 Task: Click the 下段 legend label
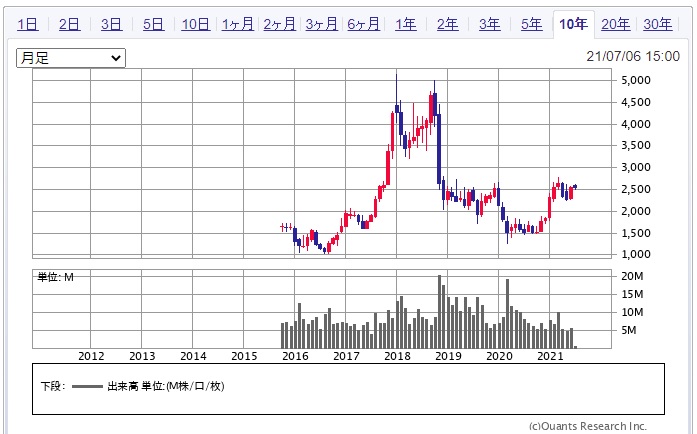(x=52, y=386)
